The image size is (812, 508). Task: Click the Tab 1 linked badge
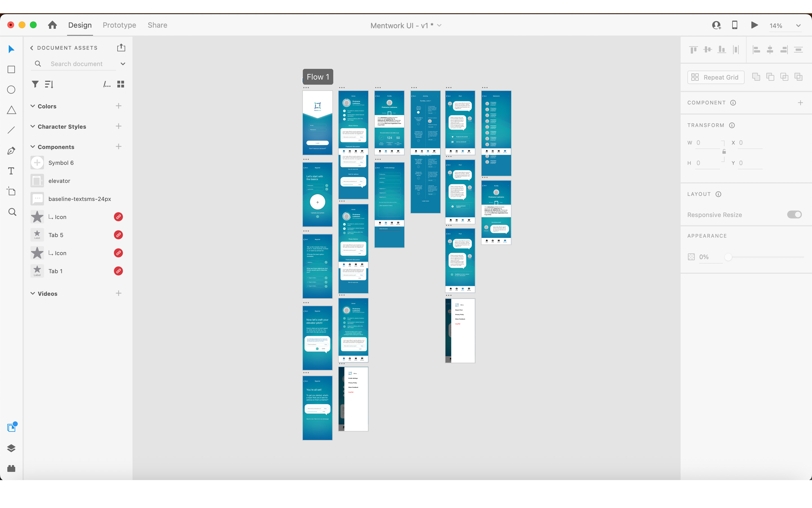click(x=118, y=271)
